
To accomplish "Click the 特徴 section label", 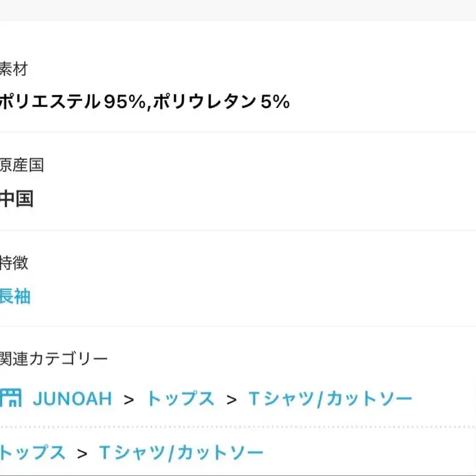I will pos(14,262).
